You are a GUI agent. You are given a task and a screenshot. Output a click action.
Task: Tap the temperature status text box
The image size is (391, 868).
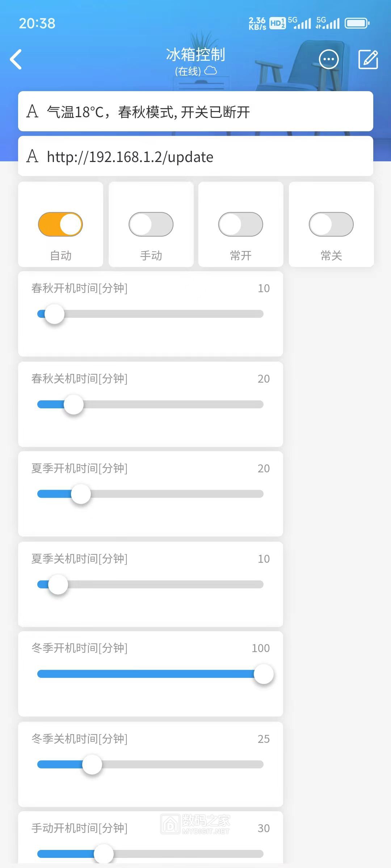(195, 111)
